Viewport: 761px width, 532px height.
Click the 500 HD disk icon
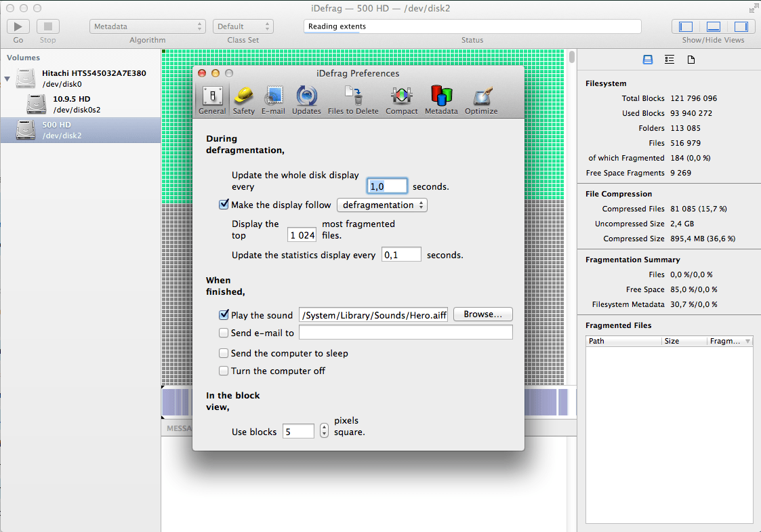(26, 130)
